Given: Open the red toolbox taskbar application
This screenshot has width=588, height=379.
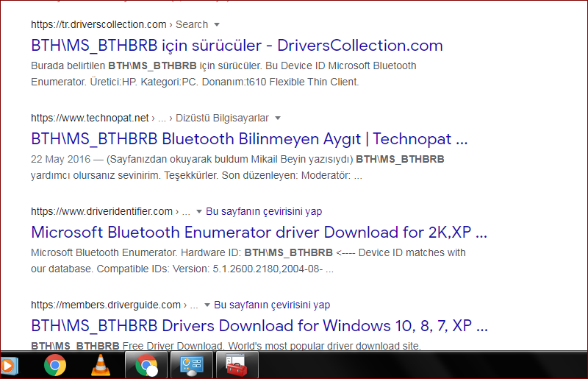Looking at the screenshot, I should [x=237, y=365].
